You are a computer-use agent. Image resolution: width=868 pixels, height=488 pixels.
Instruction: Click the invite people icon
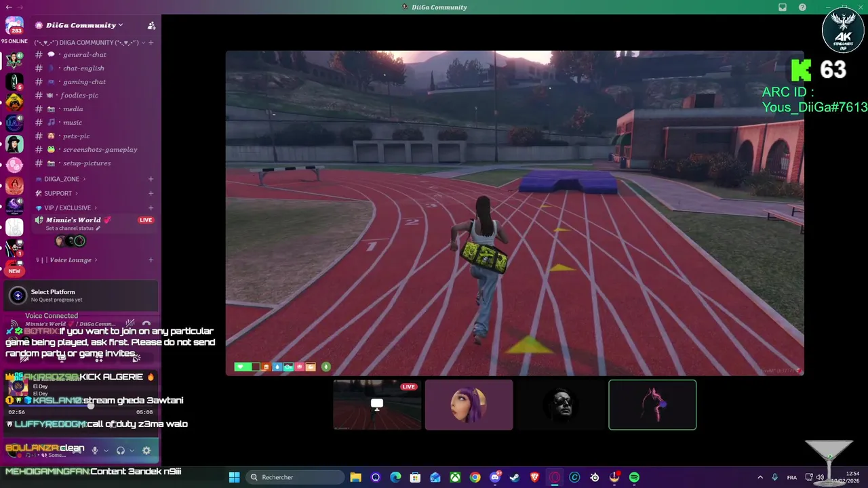pos(151,25)
